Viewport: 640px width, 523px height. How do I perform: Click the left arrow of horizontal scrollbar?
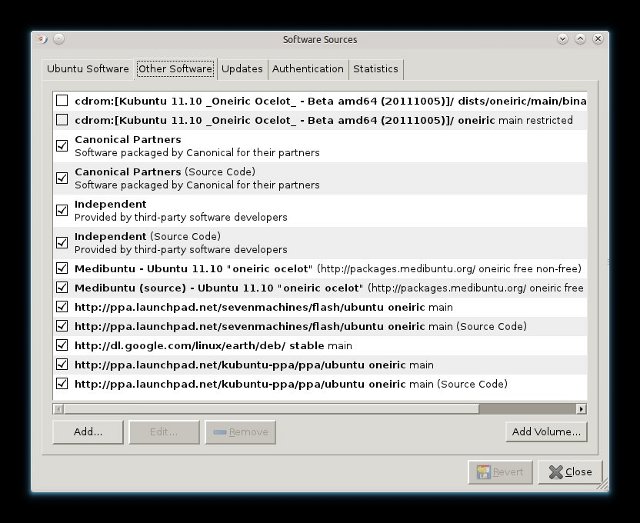59,408
